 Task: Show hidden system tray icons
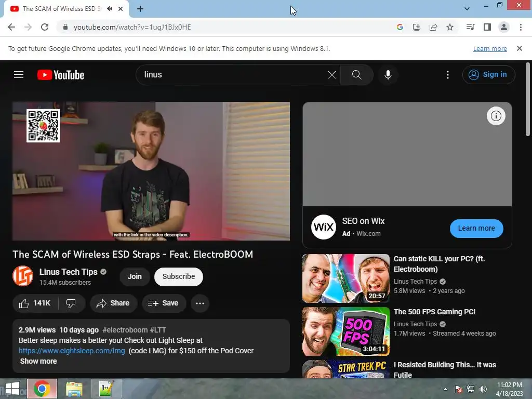tap(445, 389)
